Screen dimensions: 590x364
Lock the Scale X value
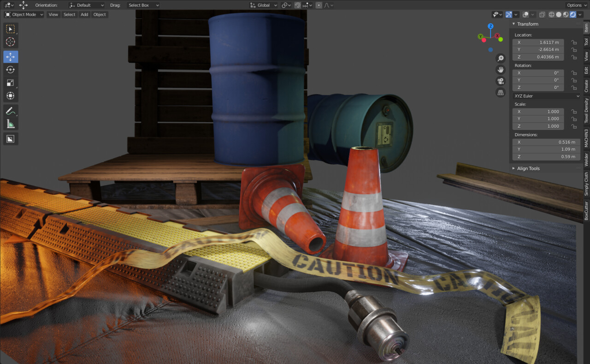pyautogui.click(x=574, y=112)
